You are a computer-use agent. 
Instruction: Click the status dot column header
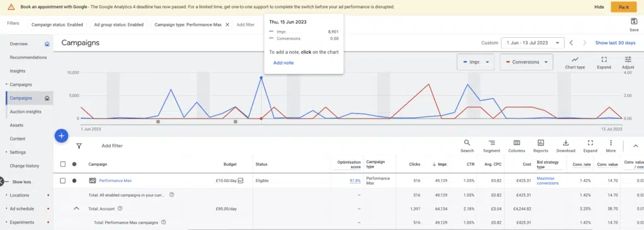74,164
